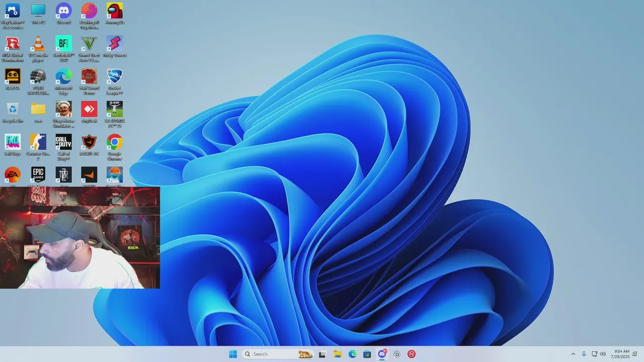Select the Counter-Strike 2 shortcut

coord(38,147)
